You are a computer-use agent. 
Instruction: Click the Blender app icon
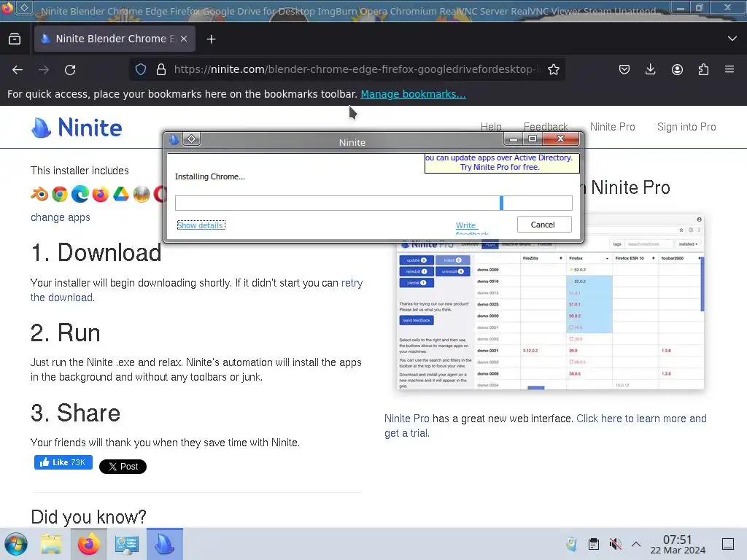point(39,194)
